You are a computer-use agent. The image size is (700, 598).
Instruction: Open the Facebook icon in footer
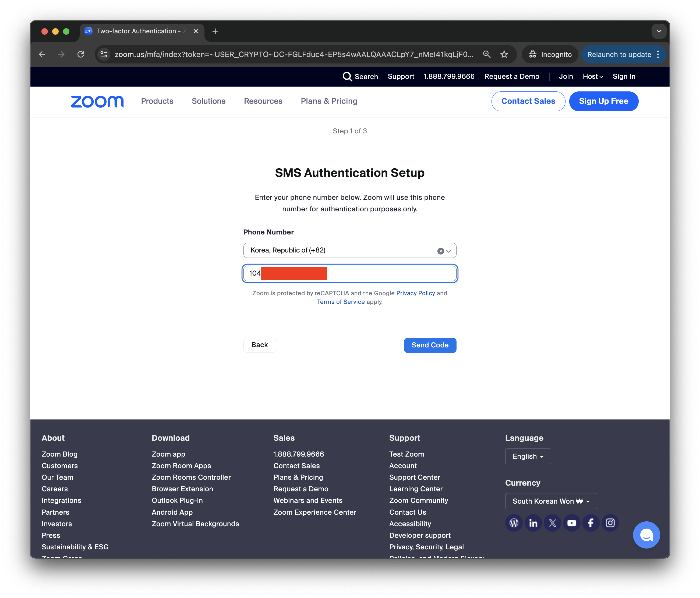(x=591, y=523)
